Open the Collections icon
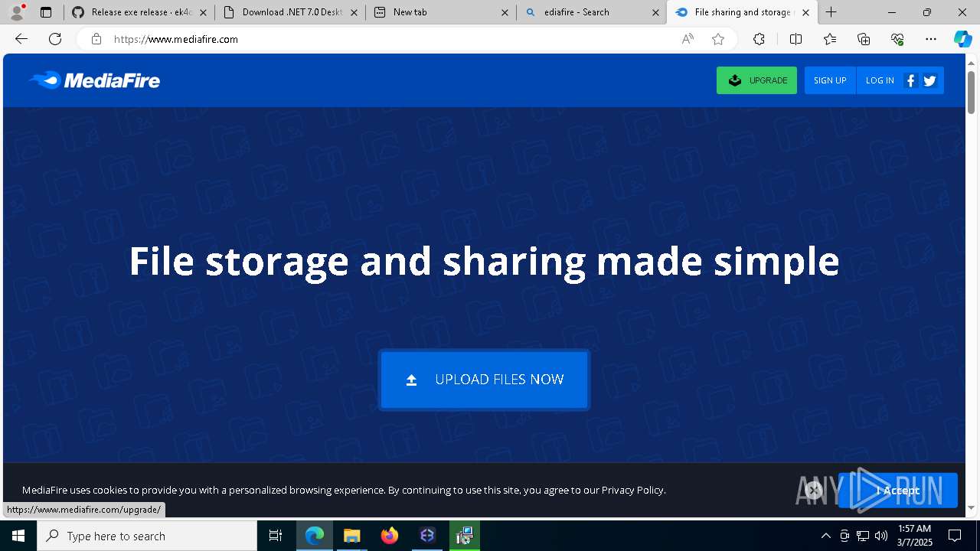Screen dimensions: 980x551 pos(864,39)
